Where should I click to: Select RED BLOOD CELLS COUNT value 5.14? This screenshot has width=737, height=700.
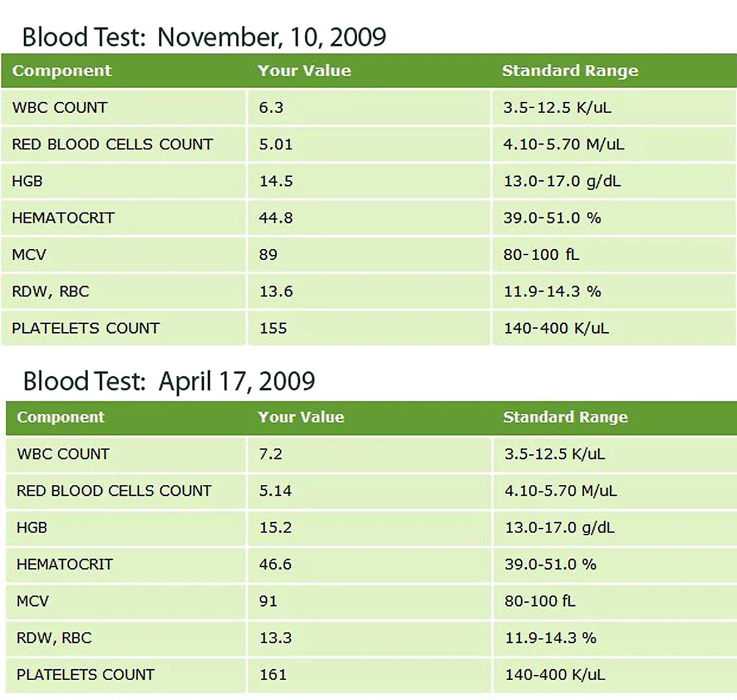coord(275,491)
